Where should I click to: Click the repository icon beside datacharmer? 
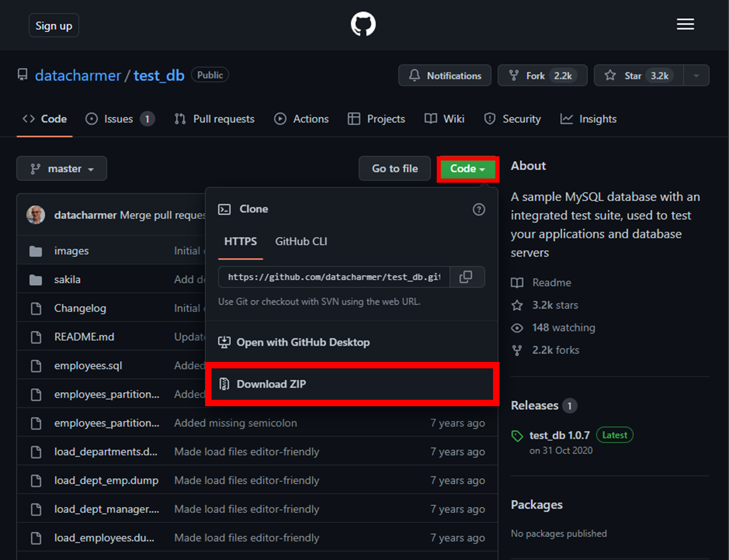(22, 75)
